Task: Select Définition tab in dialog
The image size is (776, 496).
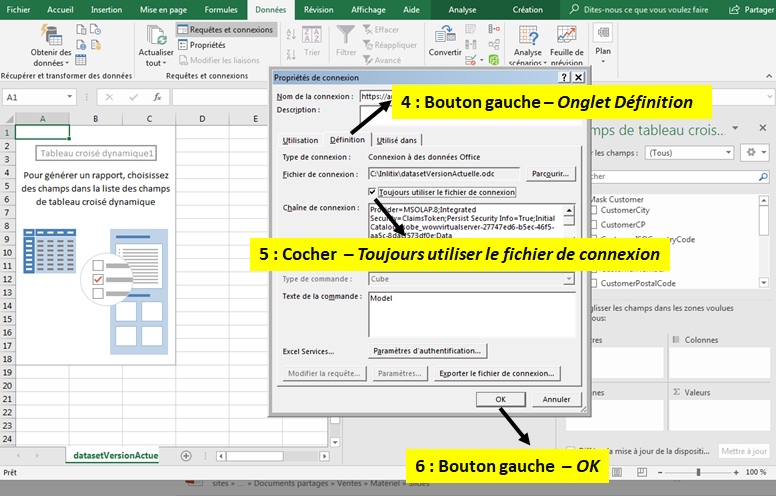Action: coord(347,140)
